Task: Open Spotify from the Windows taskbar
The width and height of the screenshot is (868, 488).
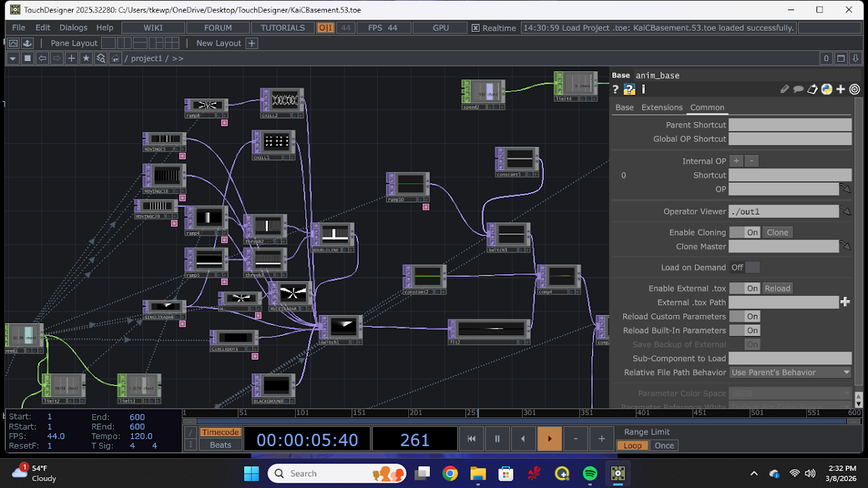Action: 590,473
